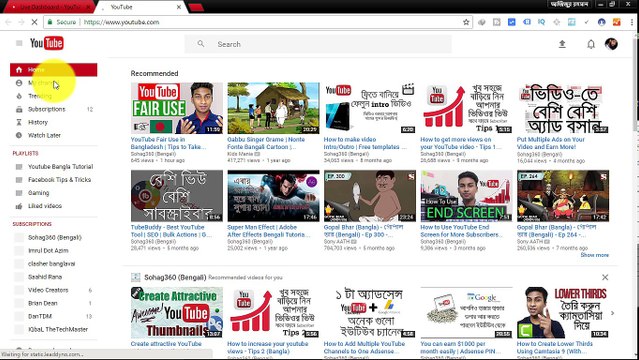
Task: Open How to Add Multiple YouTube Channels title
Action: [364, 347]
